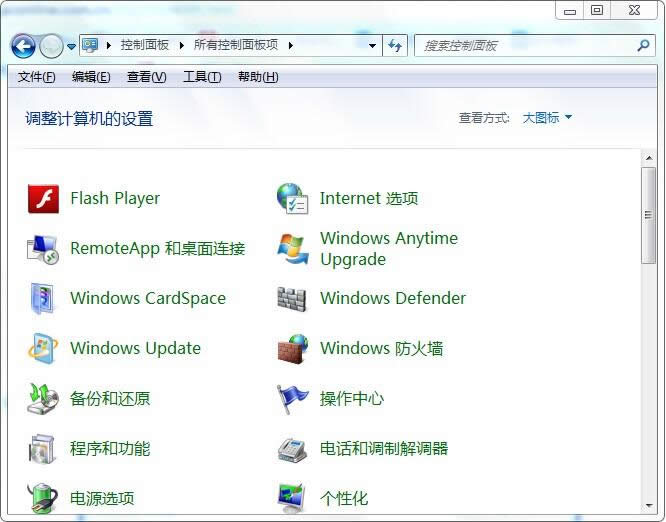
Task: Open the 电话和调制解调器 link
Action: 384,449
